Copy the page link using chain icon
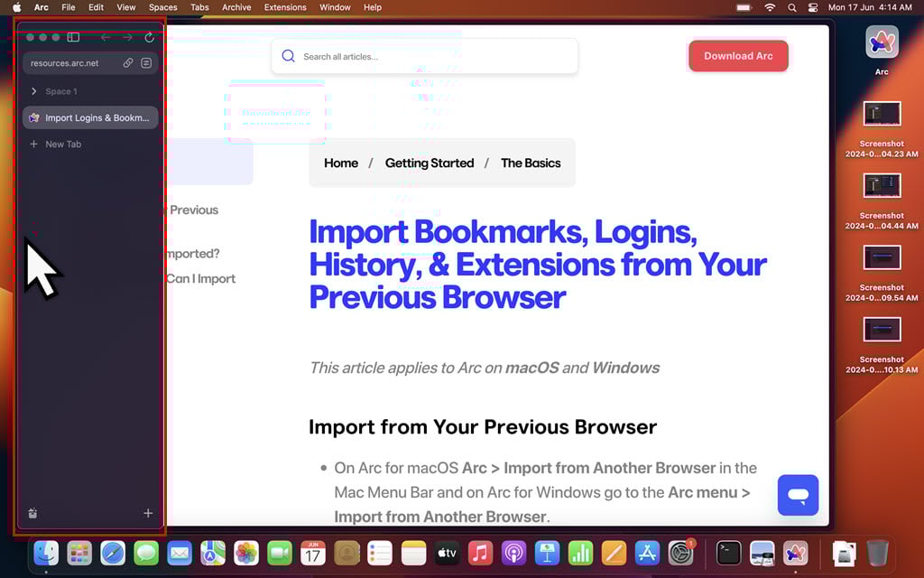 128,62
